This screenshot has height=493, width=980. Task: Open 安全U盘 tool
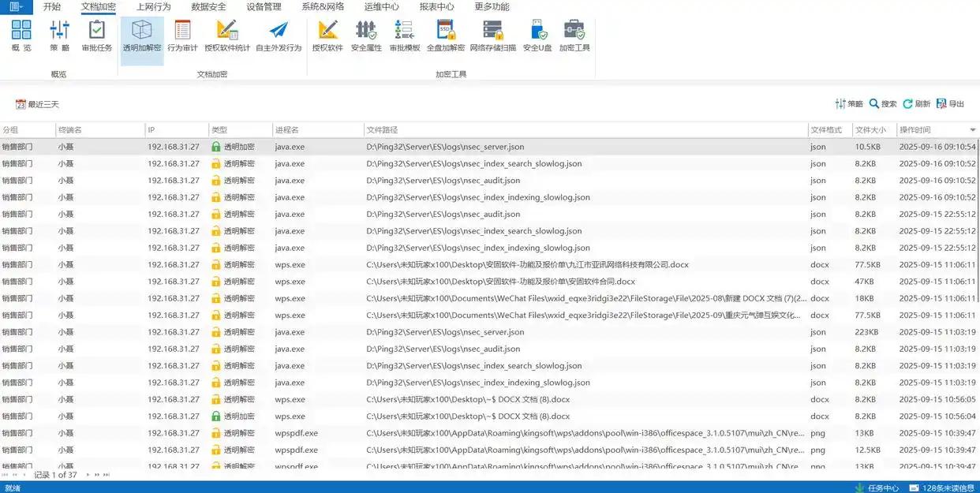[537, 36]
